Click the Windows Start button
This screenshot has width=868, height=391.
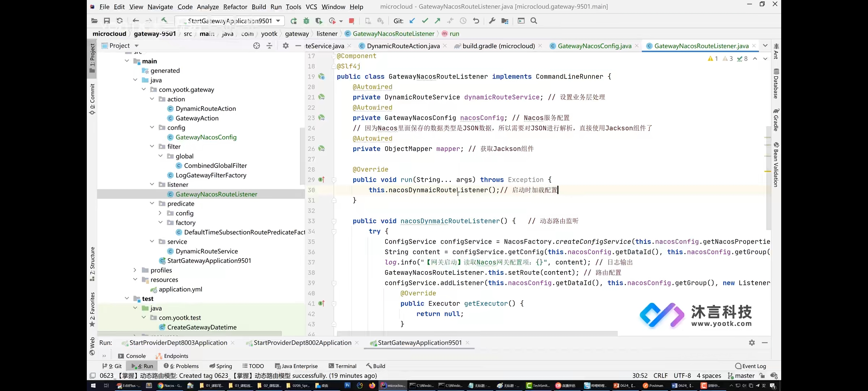(x=93, y=386)
